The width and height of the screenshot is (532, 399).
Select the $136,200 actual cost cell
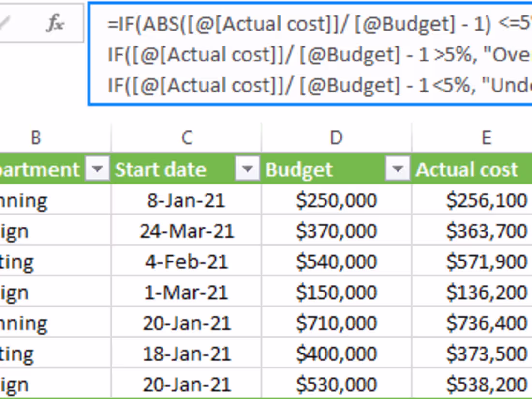tap(486, 292)
